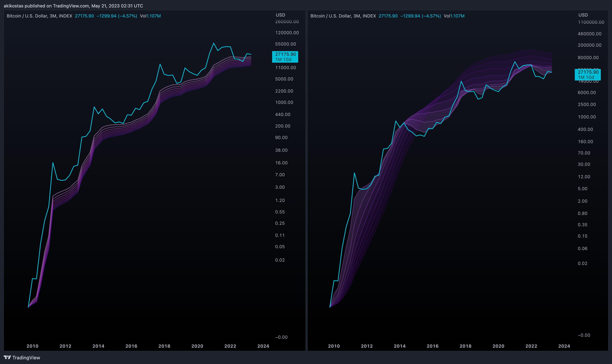Click the TradingView logo at bottom left
The image size is (612, 364).
(22, 357)
